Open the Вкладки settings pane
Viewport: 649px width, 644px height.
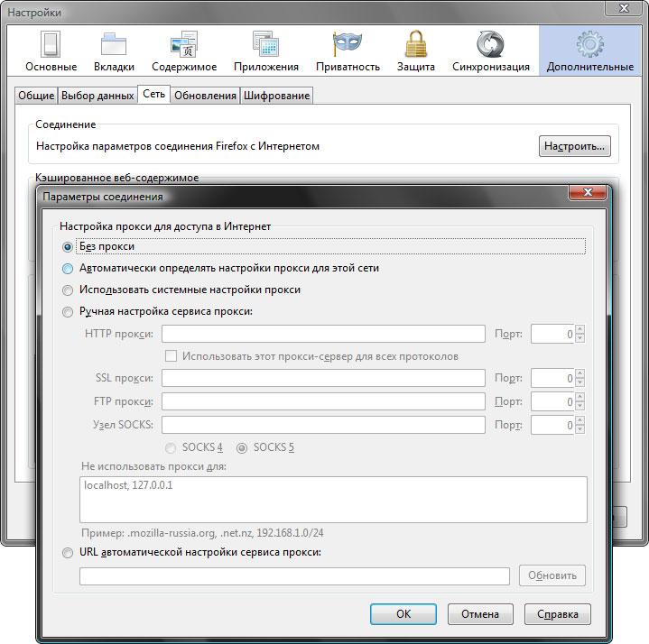click(x=114, y=51)
